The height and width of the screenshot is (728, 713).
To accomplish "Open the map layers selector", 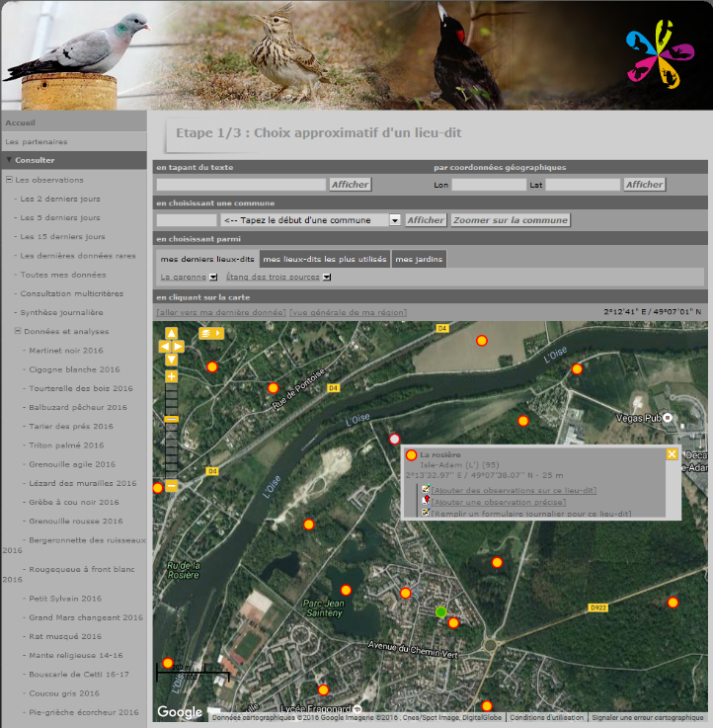I will (211, 333).
